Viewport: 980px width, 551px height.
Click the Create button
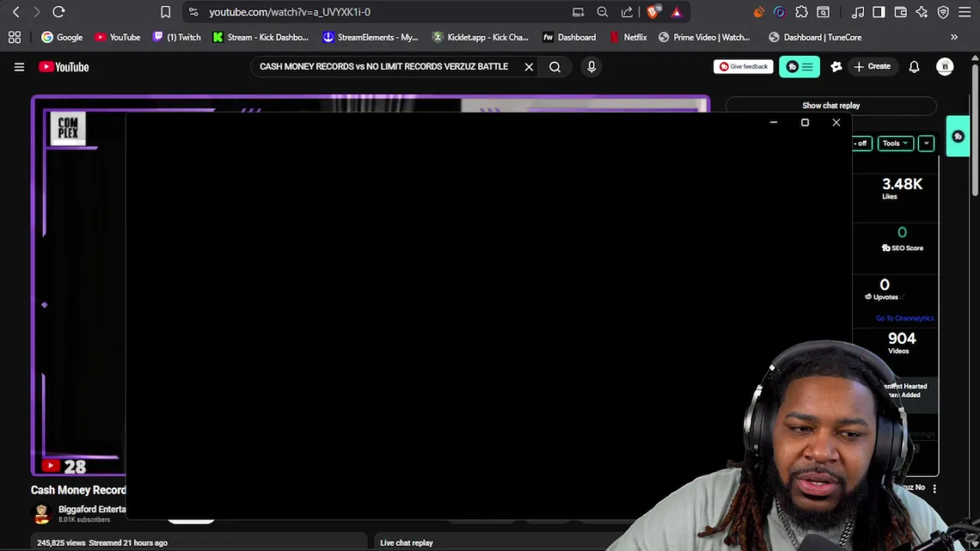click(872, 67)
